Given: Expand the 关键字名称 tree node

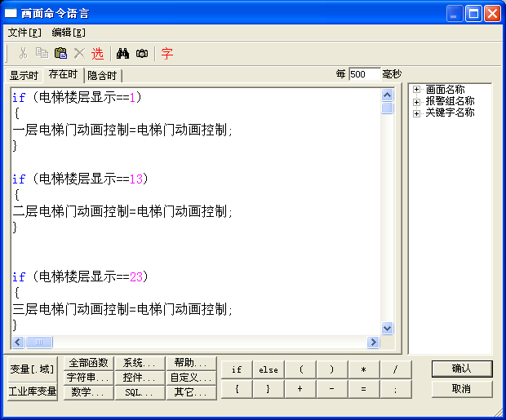Looking at the screenshot, I should (416, 113).
